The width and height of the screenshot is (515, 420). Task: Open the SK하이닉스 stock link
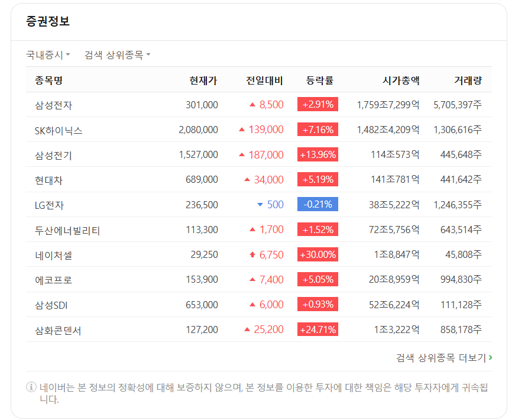59,130
